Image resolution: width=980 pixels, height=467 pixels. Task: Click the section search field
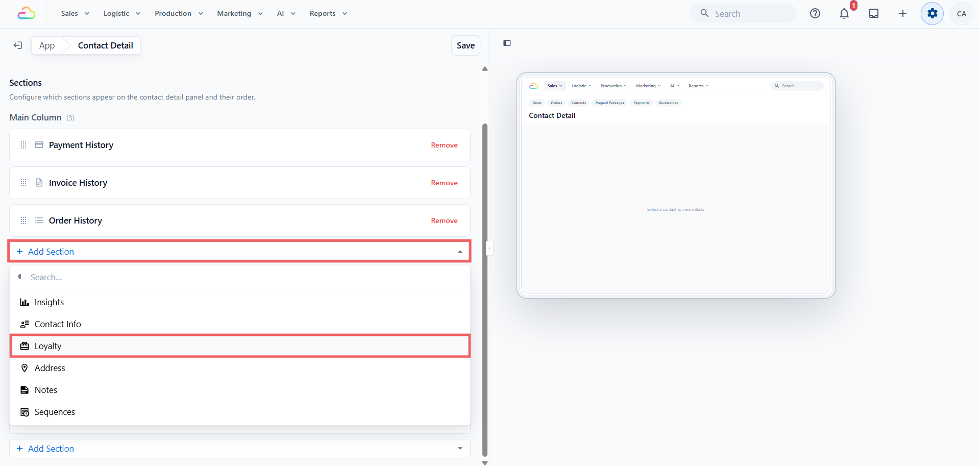pos(239,277)
